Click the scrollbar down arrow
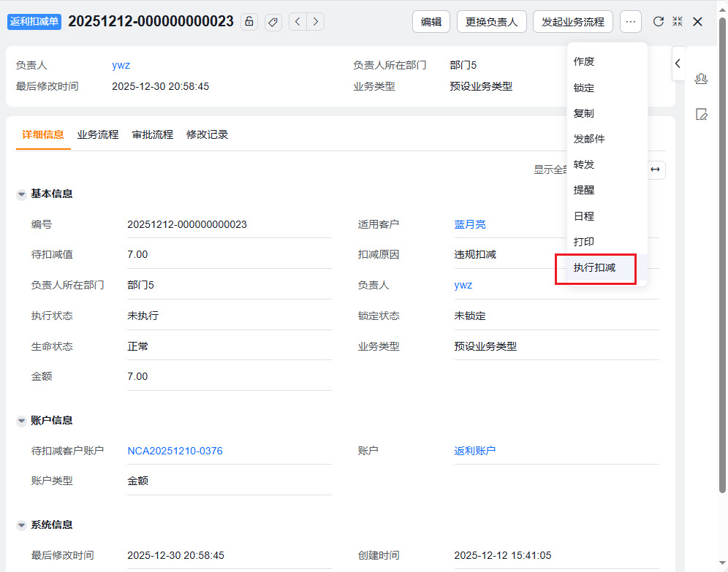This screenshot has width=728, height=572. point(722,564)
